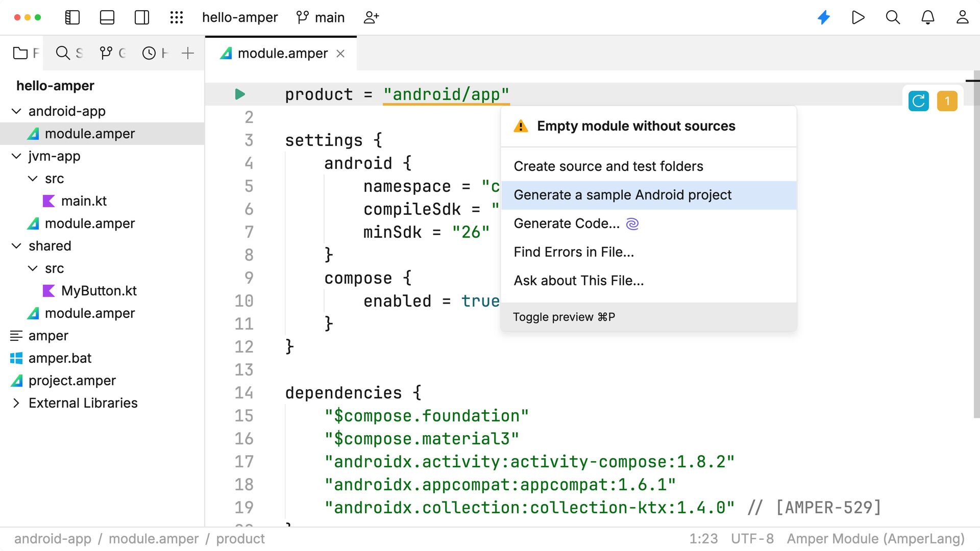Click the 1:23 caret position indicator
The image size is (980, 551).
[703, 539]
